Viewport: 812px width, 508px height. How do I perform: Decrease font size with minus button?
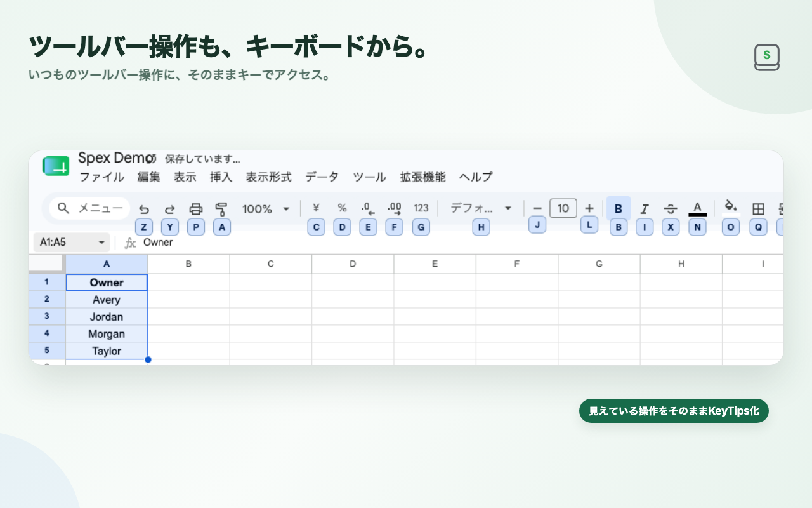pyautogui.click(x=537, y=208)
